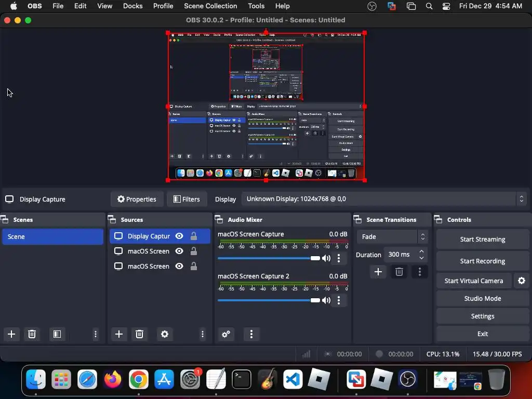Click Start Streaming button
Image resolution: width=532 pixels, height=399 pixels.
coord(483,239)
